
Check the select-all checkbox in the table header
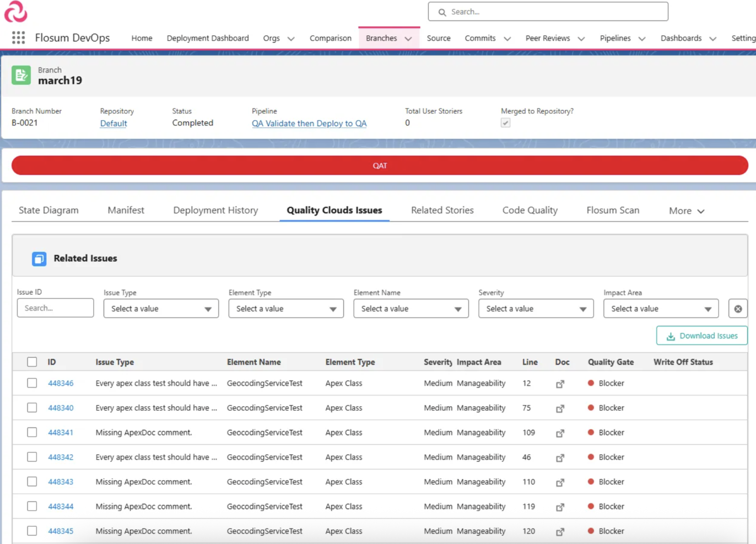[31, 362]
